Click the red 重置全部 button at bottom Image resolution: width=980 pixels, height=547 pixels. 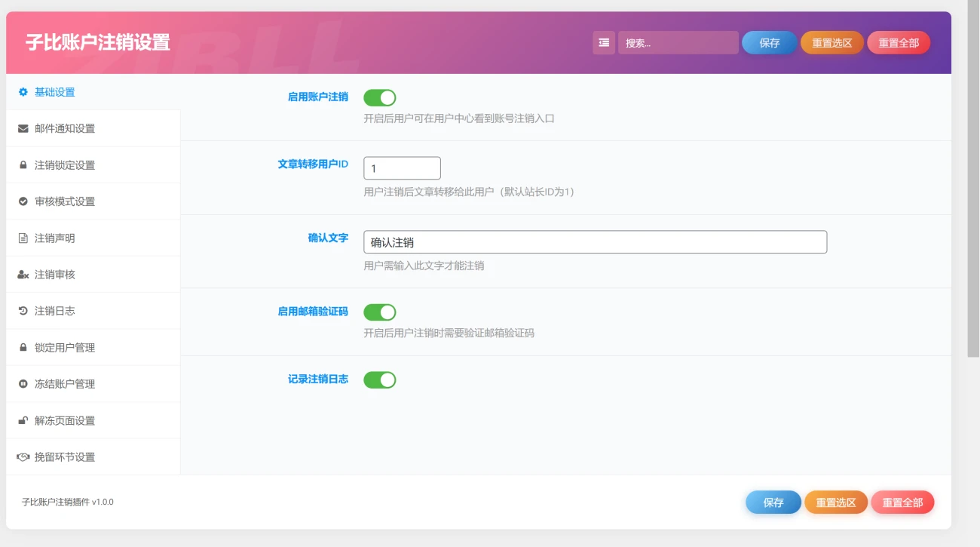click(x=902, y=502)
